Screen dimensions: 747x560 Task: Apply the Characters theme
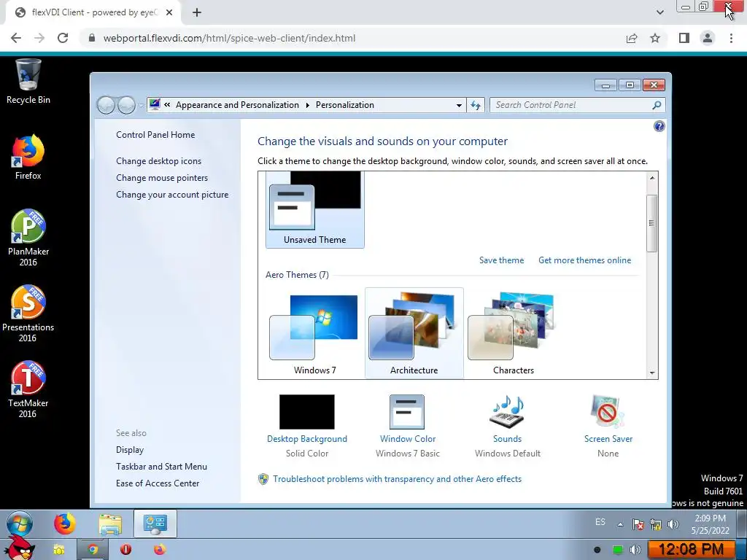click(x=513, y=333)
